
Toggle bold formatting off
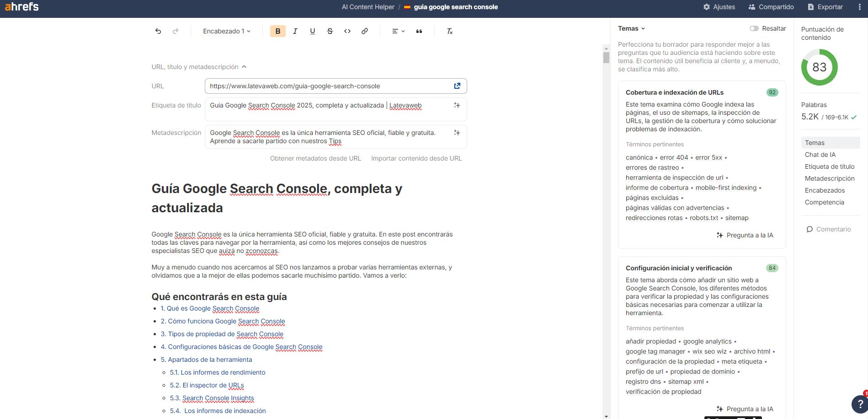277,31
